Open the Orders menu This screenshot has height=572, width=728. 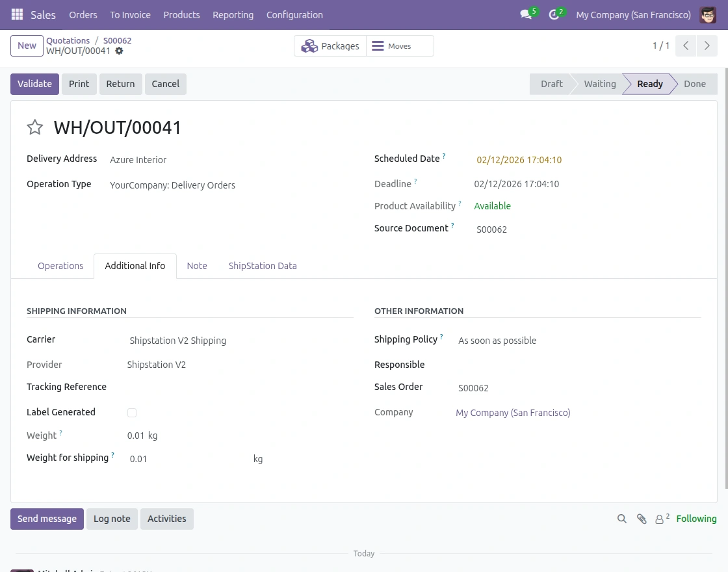tap(83, 15)
